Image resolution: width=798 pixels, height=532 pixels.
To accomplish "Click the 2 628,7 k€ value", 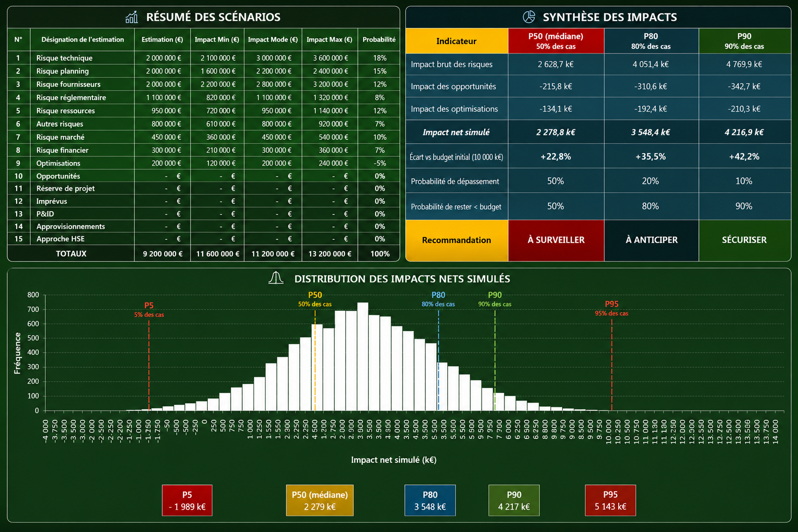I will tap(556, 64).
